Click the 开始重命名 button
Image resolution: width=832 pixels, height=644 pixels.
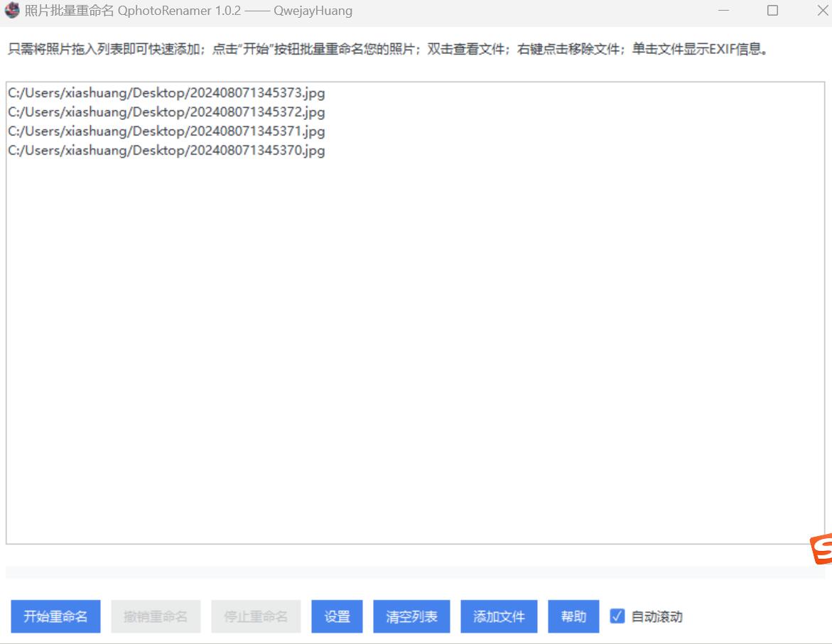[x=55, y=616]
